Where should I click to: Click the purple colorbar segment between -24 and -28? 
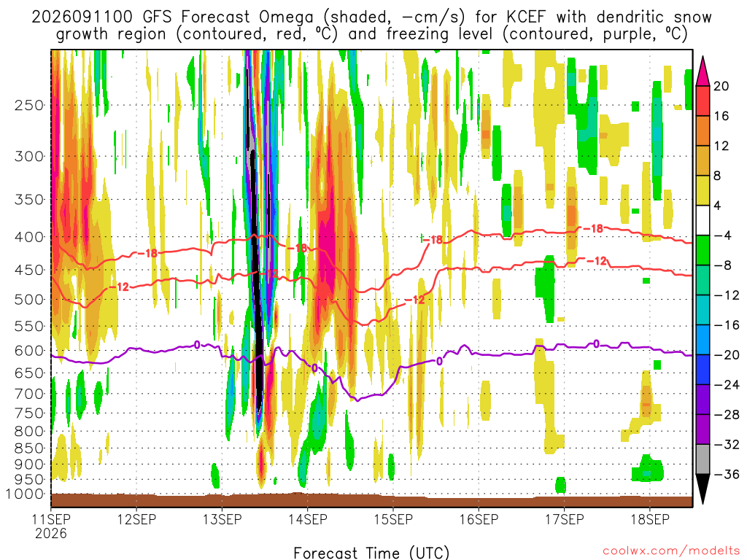703,399
